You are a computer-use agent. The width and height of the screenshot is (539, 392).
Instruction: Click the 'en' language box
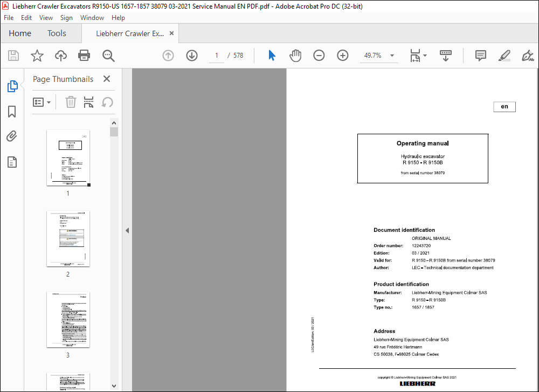pos(505,107)
